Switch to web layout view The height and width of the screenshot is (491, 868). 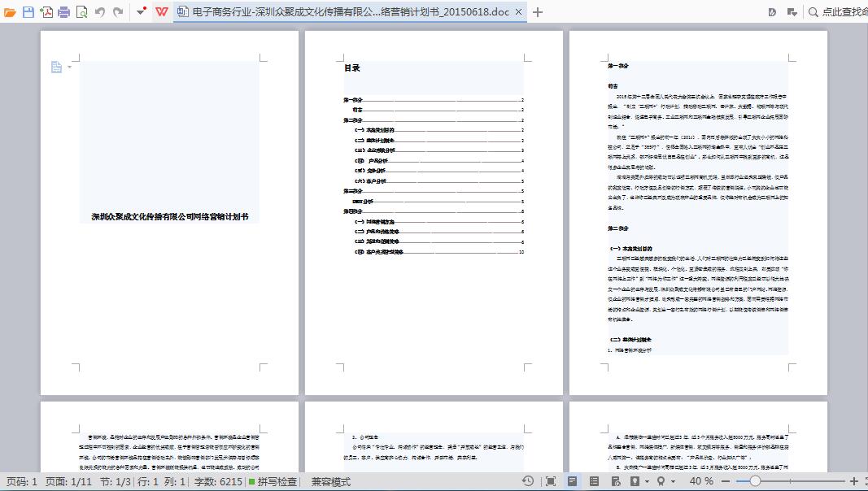[615, 481]
